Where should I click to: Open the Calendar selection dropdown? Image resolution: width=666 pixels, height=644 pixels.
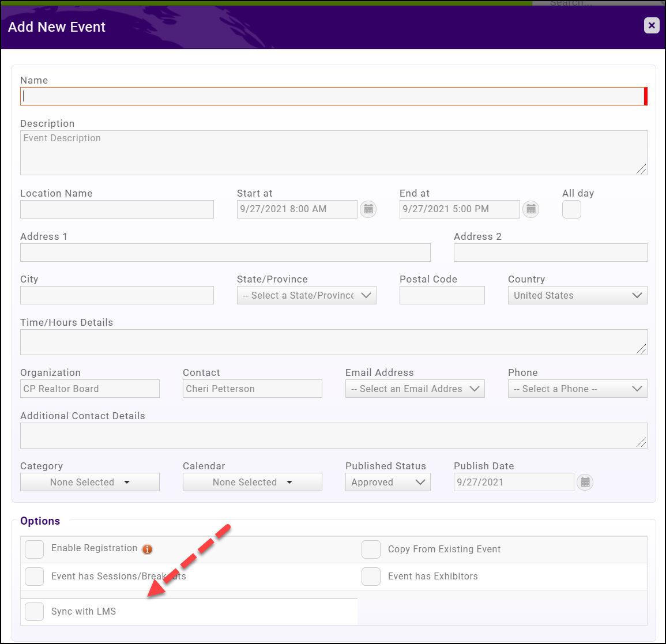(253, 483)
